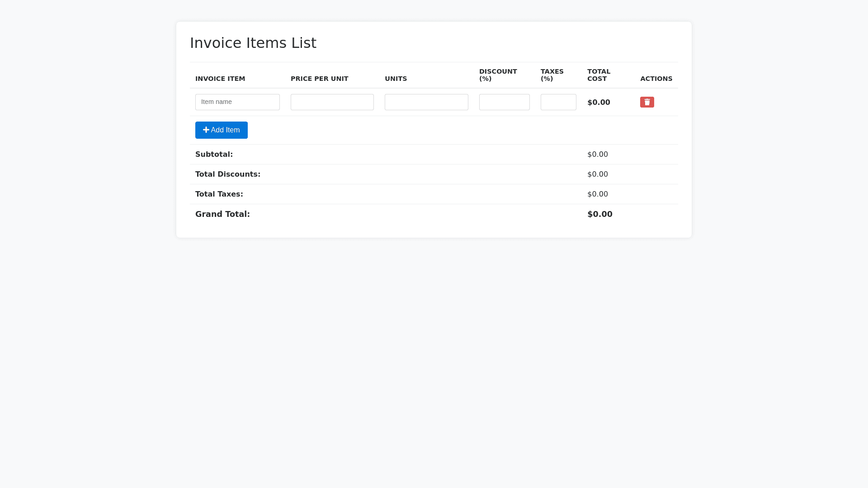
Task: Click the Grand Total amount value
Action: click(599, 214)
